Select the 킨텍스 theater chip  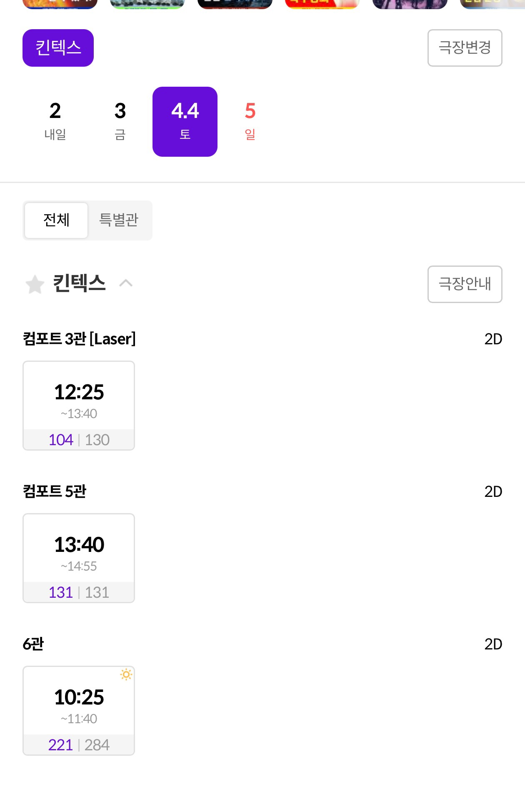point(58,48)
